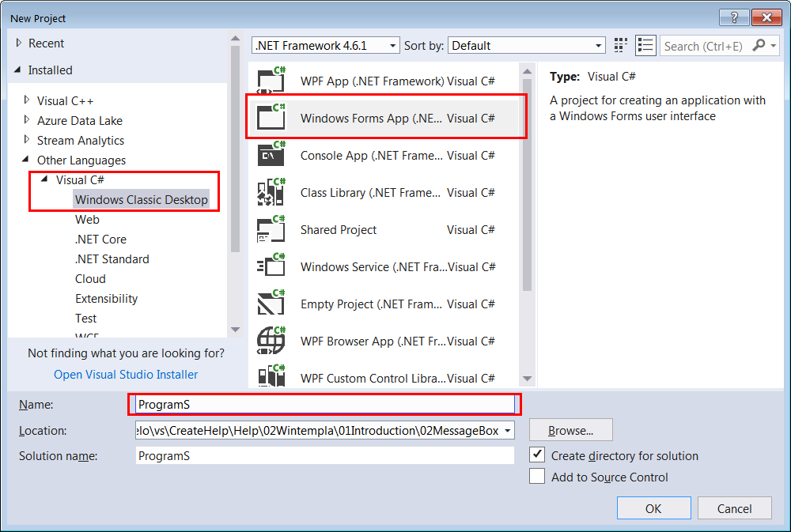Select the .NET Core category
Screen dimensions: 791x532
pyautogui.click(x=100, y=239)
